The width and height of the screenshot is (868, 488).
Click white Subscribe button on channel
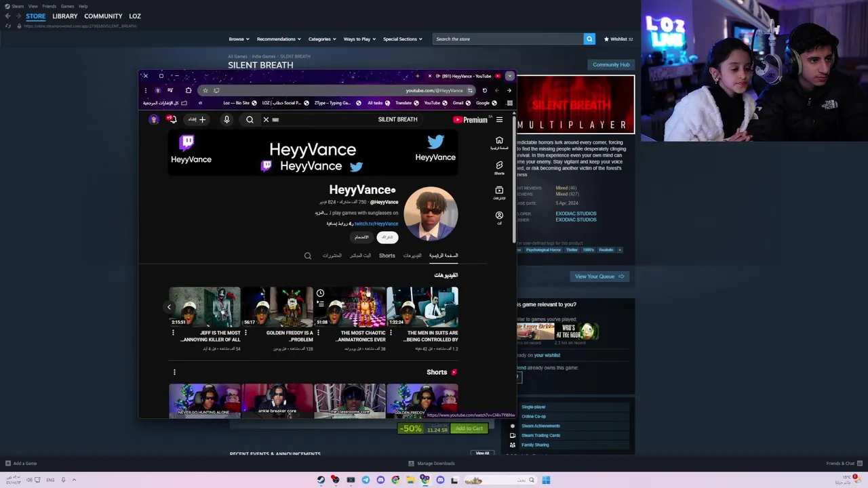[x=387, y=237]
